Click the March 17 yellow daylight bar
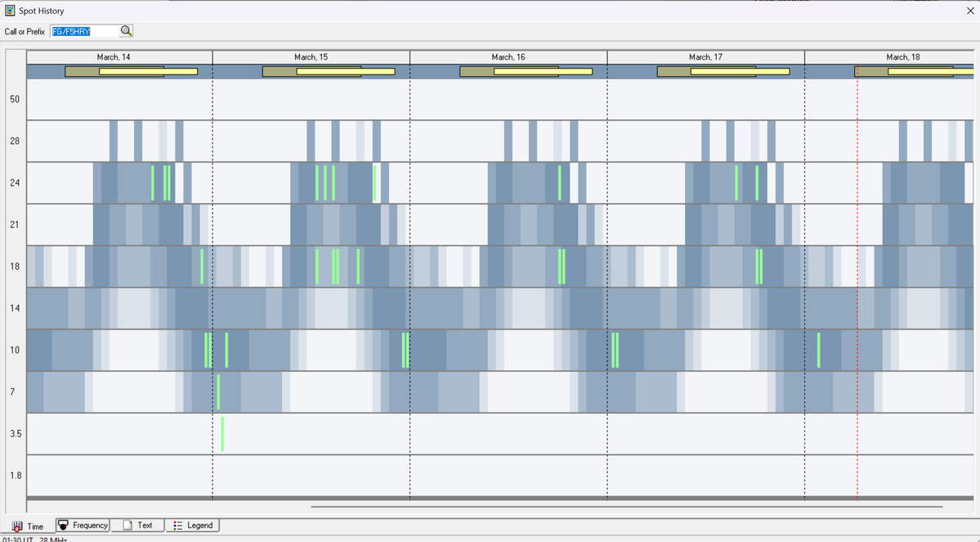The height and width of the screenshot is (542, 980). (740, 71)
